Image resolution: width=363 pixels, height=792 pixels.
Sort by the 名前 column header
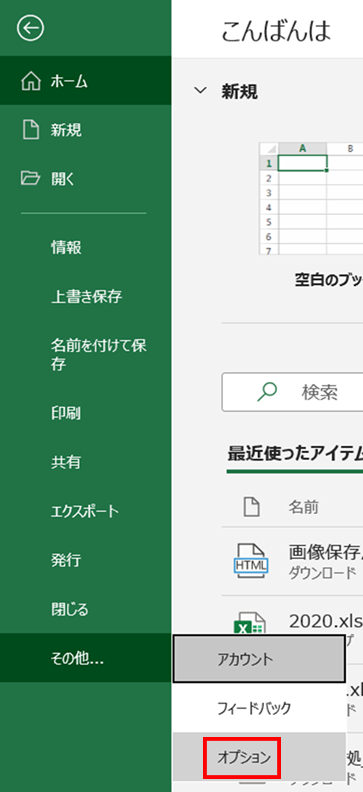pyautogui.click(x=303, y=507)
